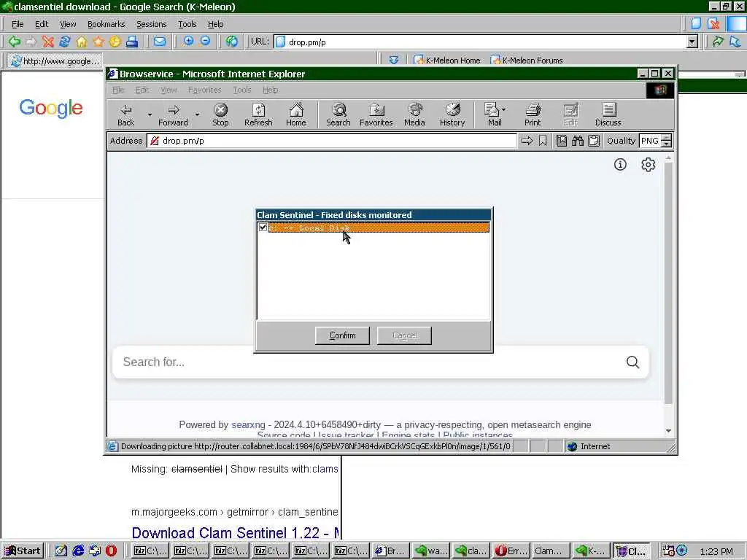747x560 pixels.
Task: Switch to the Err... Opera taskbar button
Action: [510, 551]
